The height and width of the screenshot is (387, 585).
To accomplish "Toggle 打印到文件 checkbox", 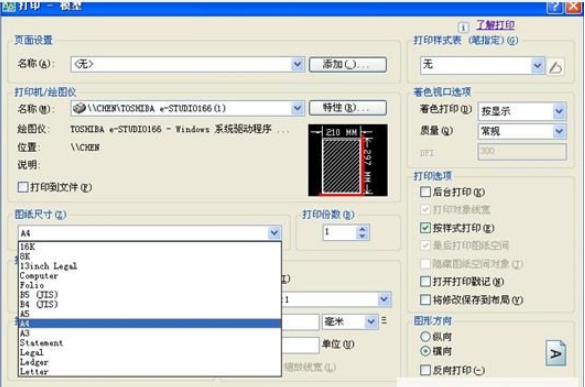I will pos(23,187).
